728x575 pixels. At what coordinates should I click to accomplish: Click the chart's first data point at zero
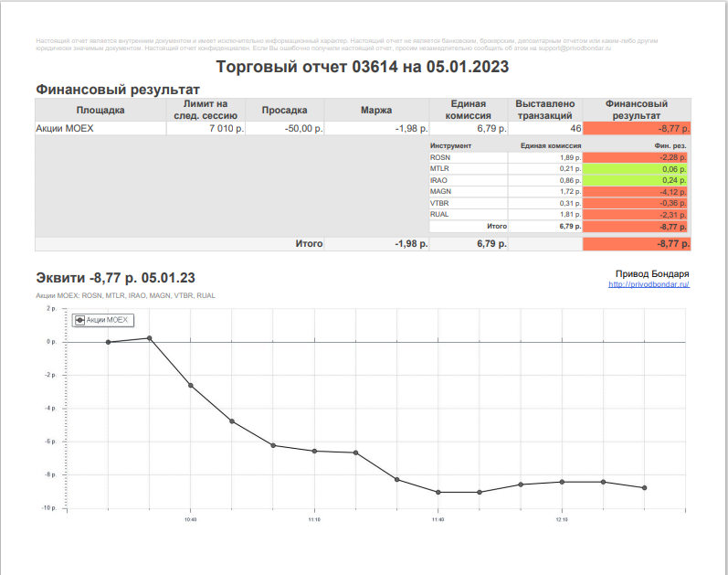click(x=108, y=342)
